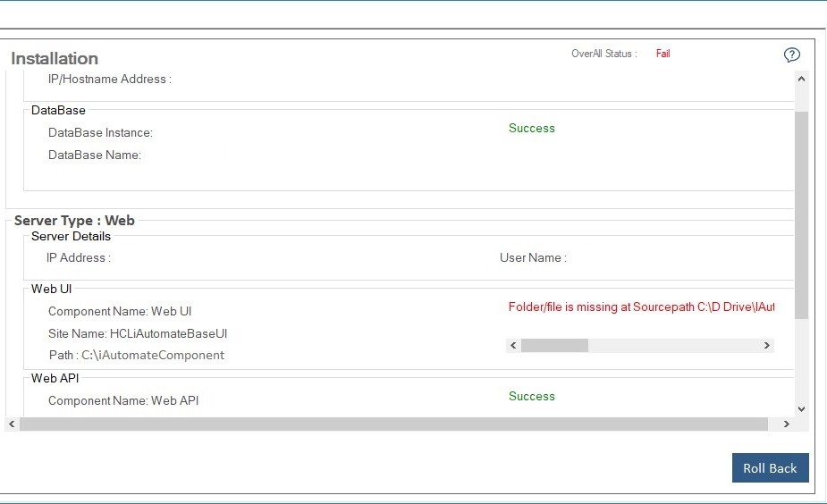Click the vertical scrollbar up arrow
Screen dimensions: 827x504
click(x=801, y=80)
